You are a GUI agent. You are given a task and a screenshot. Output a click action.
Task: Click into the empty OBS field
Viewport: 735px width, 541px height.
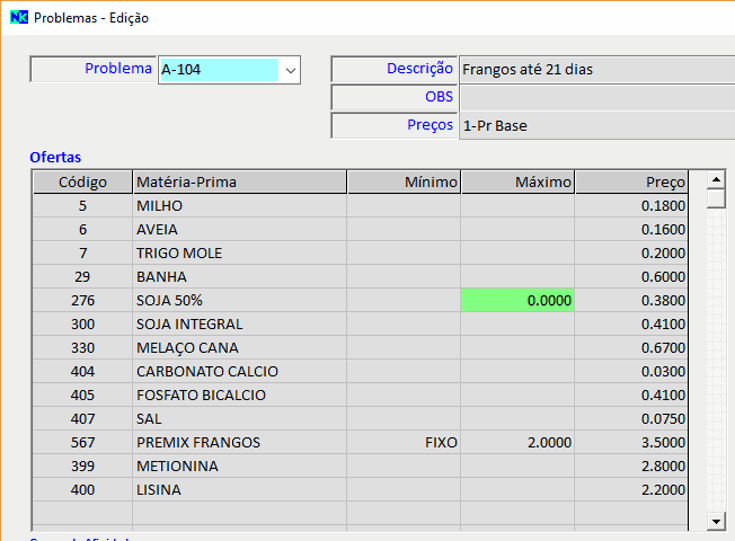click(x=595, y=98)
